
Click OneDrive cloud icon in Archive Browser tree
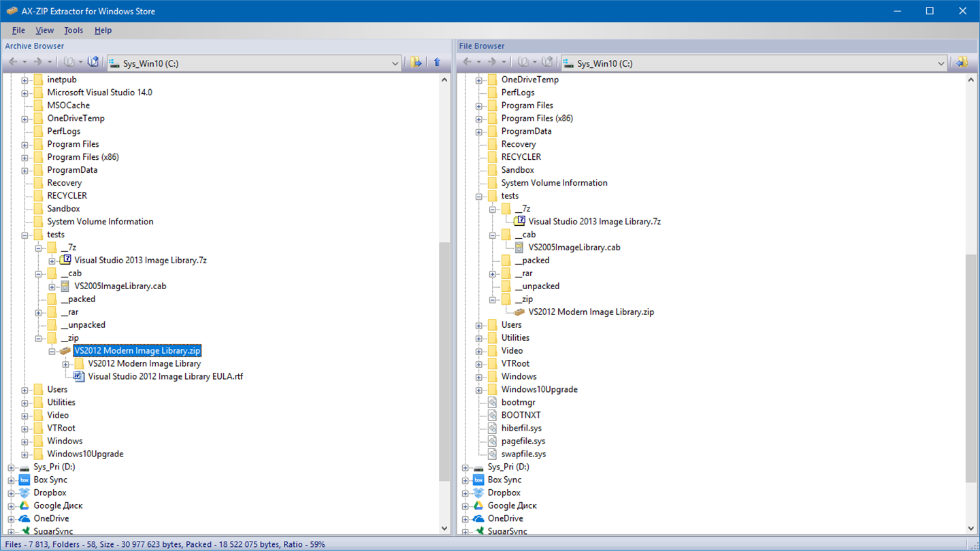(24, 518)
